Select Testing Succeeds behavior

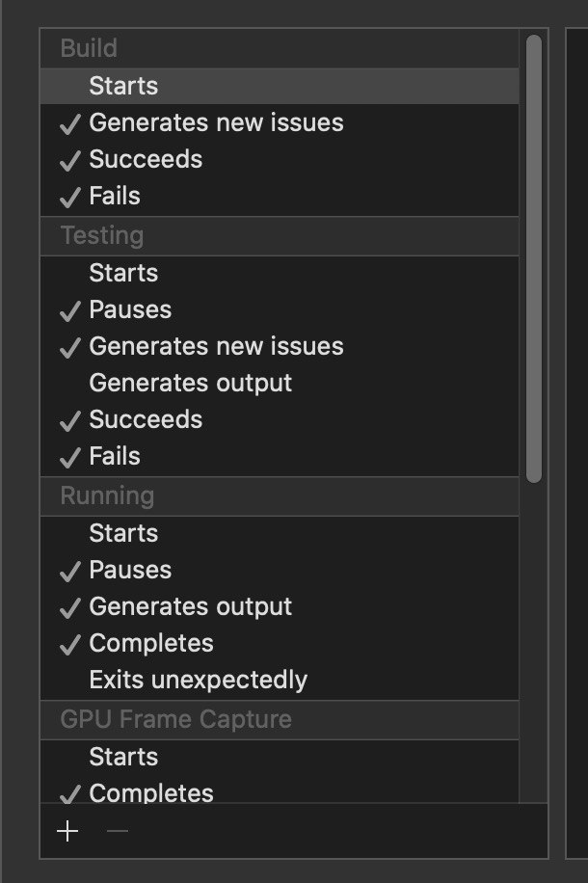pos(146,419)
